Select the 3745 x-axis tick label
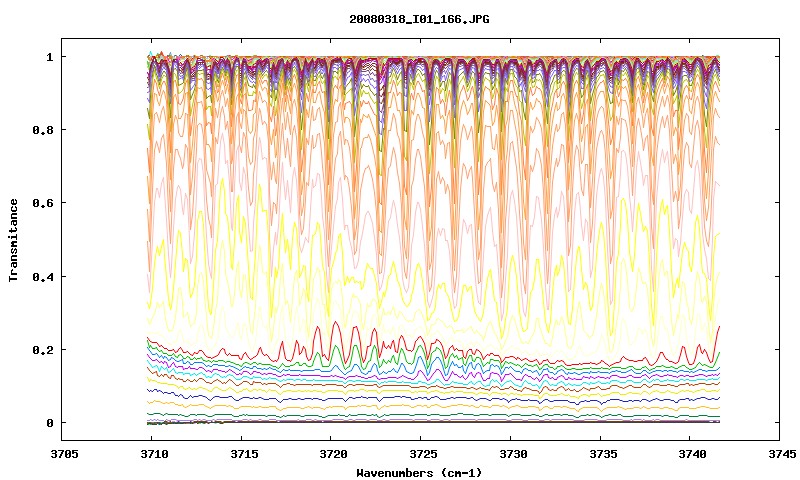 [783, 454]
